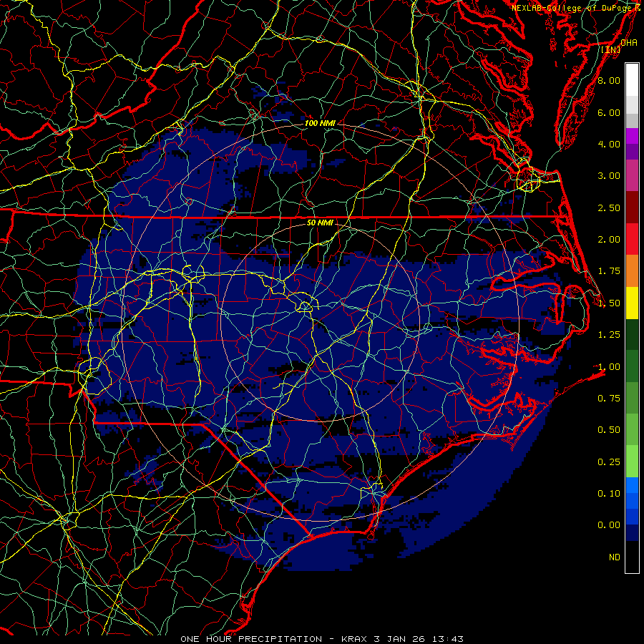Click the '6.00' scale label
The width and height of the screenshot is (644, 644).
[x=609, y=112]
